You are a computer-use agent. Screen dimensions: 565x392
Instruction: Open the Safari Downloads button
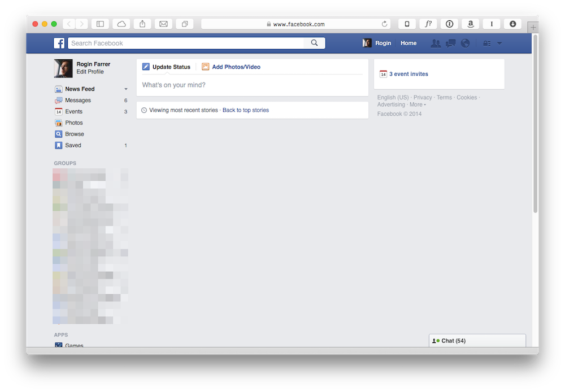[513, 24]
